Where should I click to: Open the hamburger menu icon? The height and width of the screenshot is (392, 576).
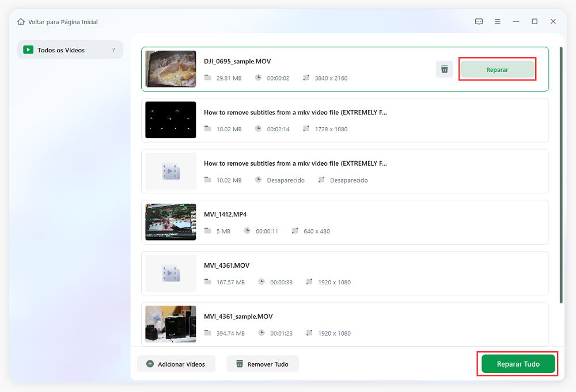pyautogui.click(x=498, y=22)
